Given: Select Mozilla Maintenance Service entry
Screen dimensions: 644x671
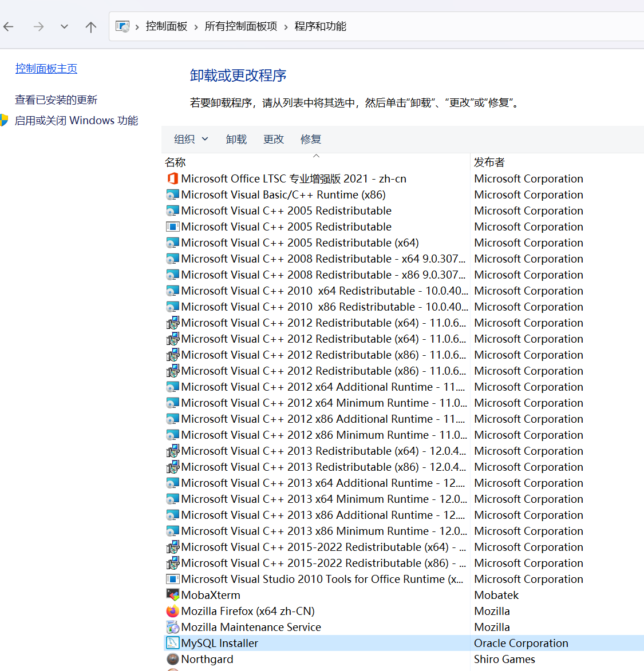Looking at the screenshot, I should [x=251, y=628].
